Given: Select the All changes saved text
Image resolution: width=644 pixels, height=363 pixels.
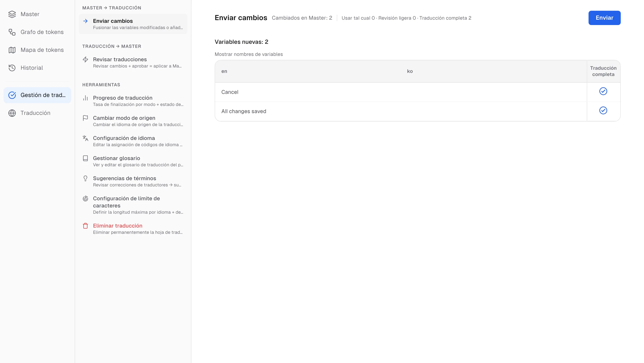Looking at the screenshot, I should coord(244,111).
